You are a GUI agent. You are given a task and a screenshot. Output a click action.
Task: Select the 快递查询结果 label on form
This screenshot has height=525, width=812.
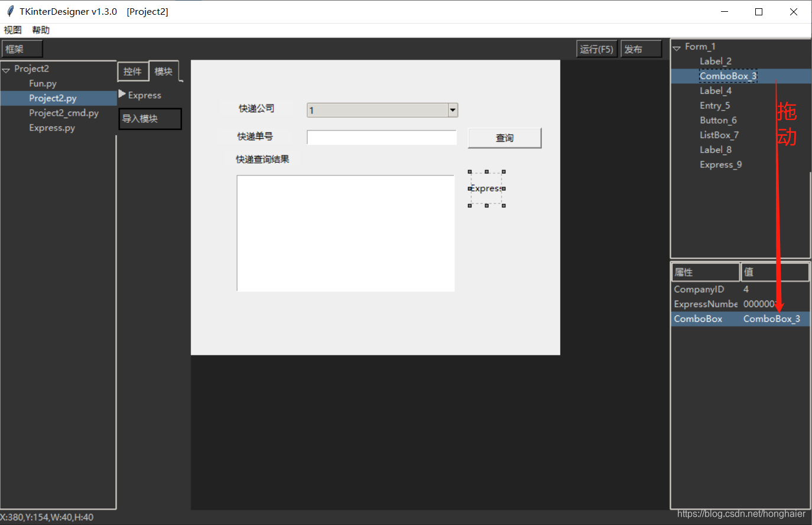coord(262,159)
